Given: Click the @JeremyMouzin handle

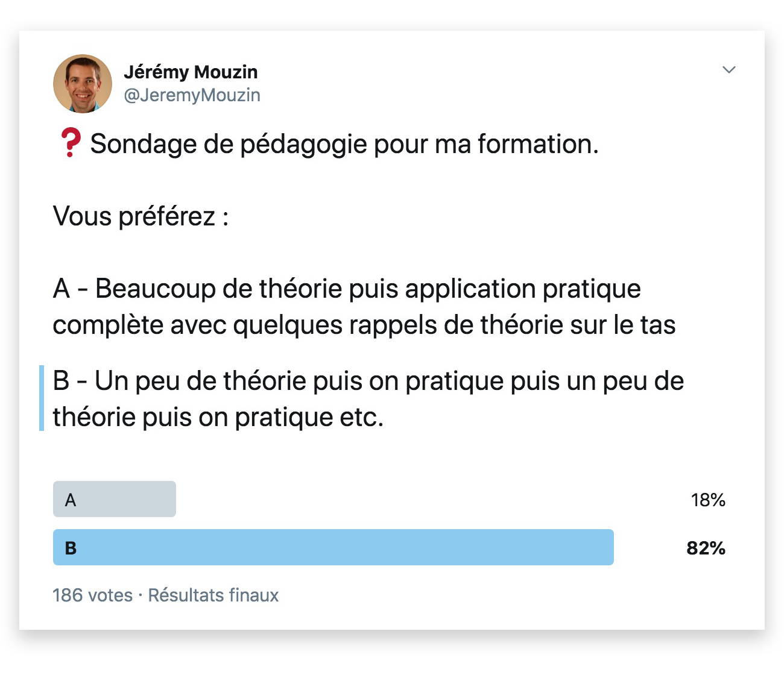Looking at the screenshot, I should tap(192, 95).
